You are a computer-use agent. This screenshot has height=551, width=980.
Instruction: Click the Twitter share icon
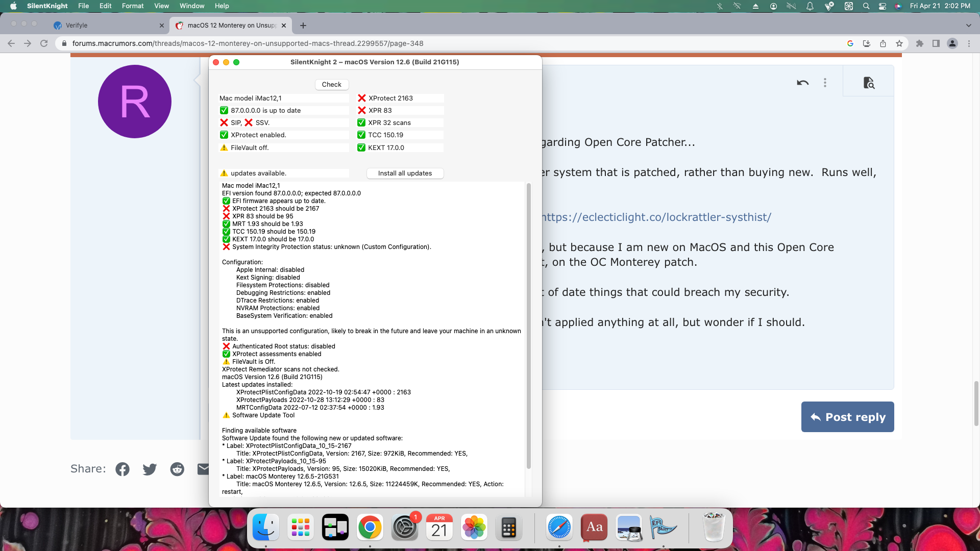click(x=150, y=469)
